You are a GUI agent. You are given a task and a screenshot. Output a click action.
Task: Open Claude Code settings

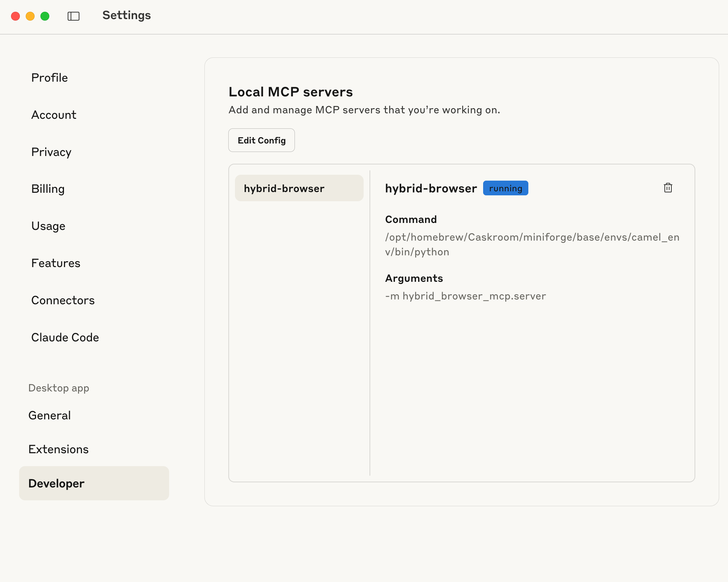[x=65, y=337]
